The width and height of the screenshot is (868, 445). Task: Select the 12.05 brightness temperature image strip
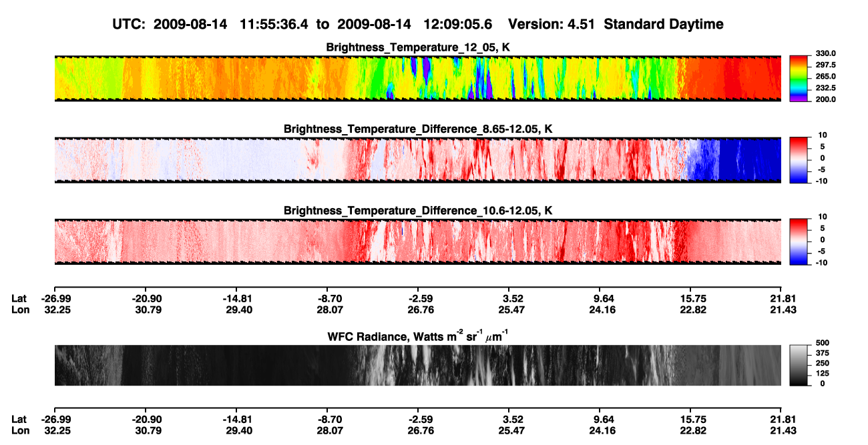coord(417,79)
